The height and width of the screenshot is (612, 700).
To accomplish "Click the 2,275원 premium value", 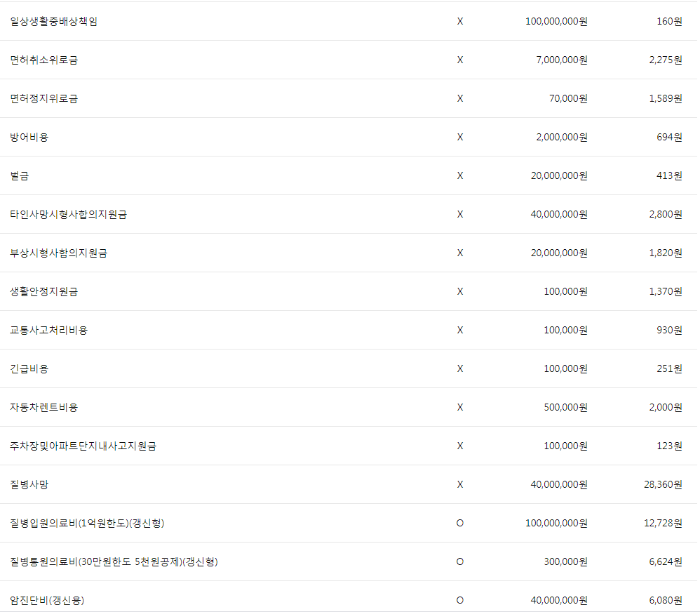I will [x=666, y=60].
